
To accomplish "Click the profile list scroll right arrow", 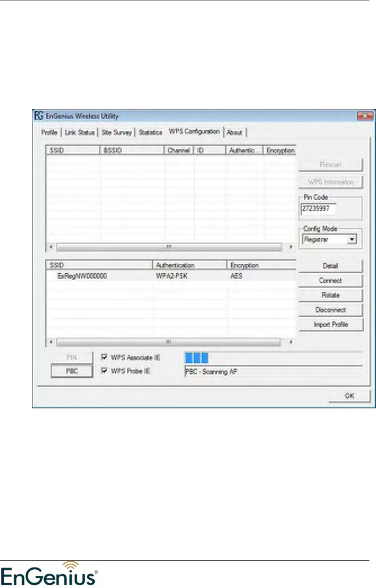I will [x=291, y=342].
